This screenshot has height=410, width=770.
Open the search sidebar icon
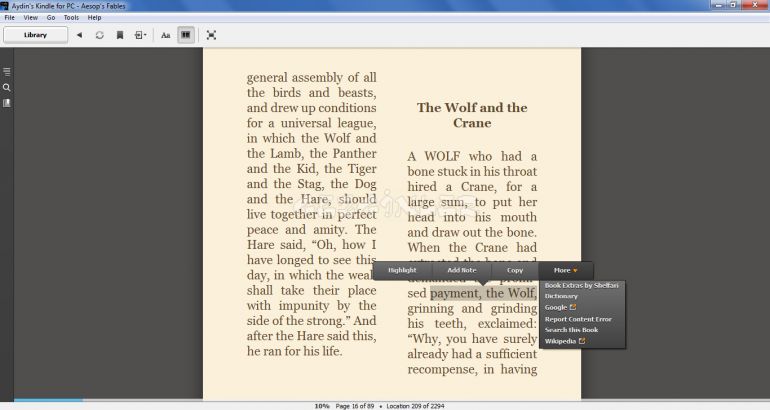pos(7,87)
